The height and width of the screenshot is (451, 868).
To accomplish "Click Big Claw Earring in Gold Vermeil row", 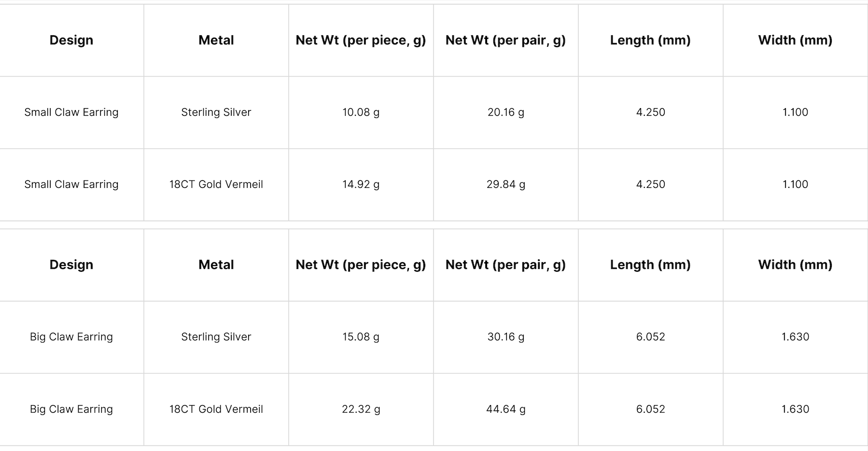I will coord(71,409).
